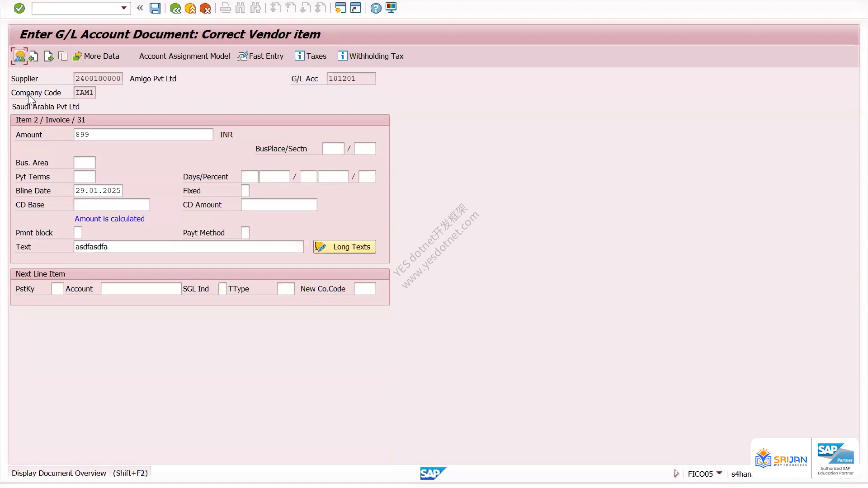
Task: Open Fast Entry from the toolbar
Action: point(261,56)
